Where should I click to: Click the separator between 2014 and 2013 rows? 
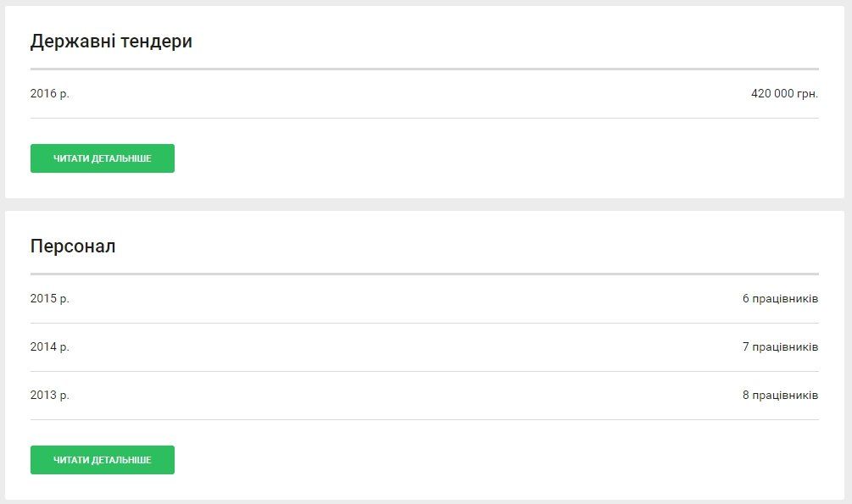coord(424,371)
